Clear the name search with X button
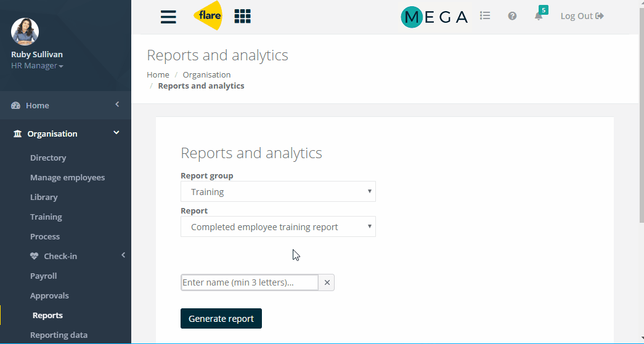 click(327, 282)
